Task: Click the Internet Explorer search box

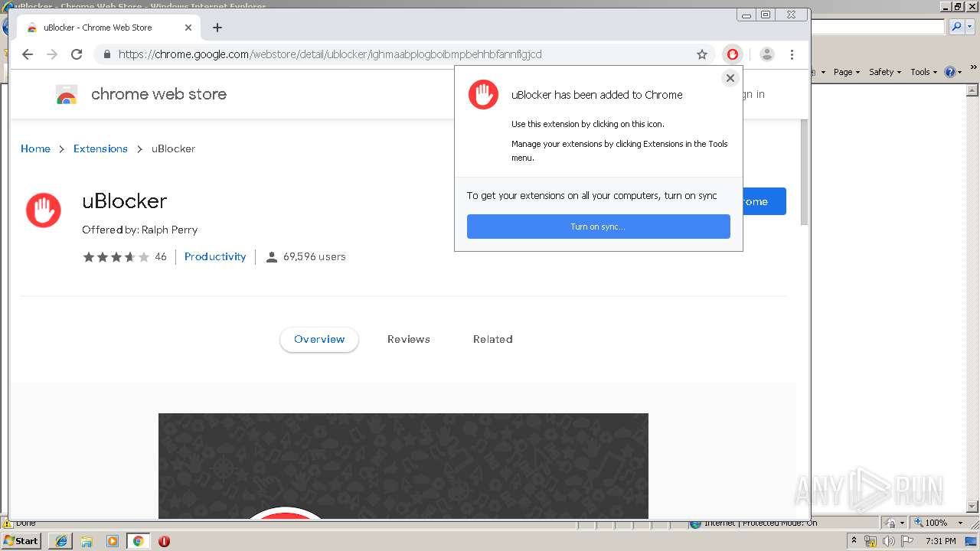Action: tap(878, 27)
